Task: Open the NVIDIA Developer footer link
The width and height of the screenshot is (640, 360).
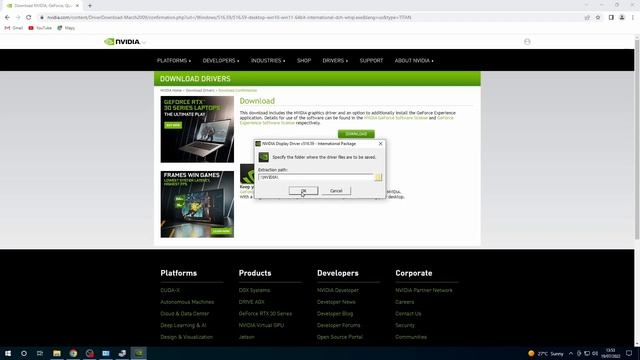Action: coord(338,290)
